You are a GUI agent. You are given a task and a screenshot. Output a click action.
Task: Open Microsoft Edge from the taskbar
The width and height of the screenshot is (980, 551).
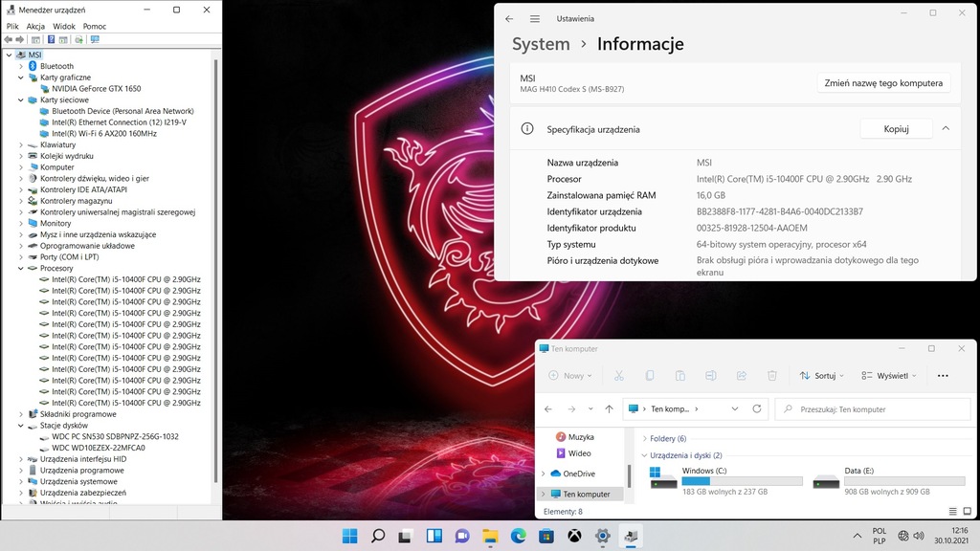click(x=518, y=536)
